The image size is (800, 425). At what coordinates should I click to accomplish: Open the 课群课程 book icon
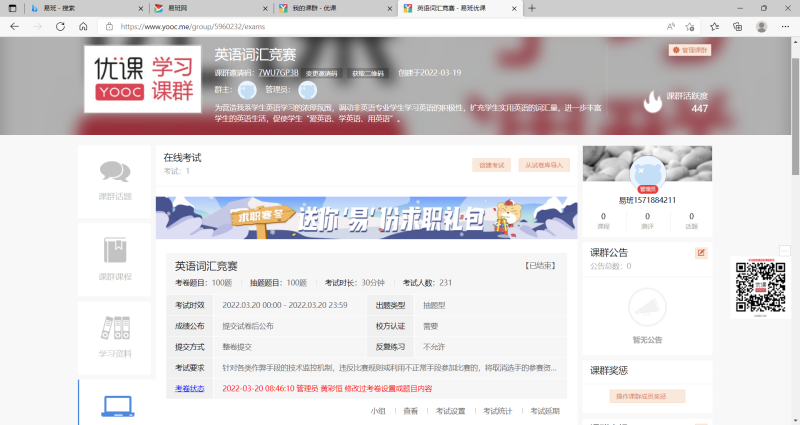[x=114, y=251]
